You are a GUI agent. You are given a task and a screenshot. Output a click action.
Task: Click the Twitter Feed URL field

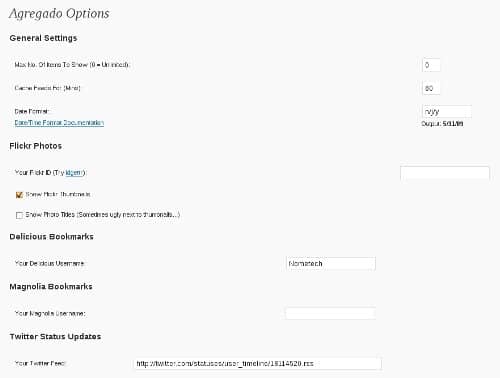[257, 364]
